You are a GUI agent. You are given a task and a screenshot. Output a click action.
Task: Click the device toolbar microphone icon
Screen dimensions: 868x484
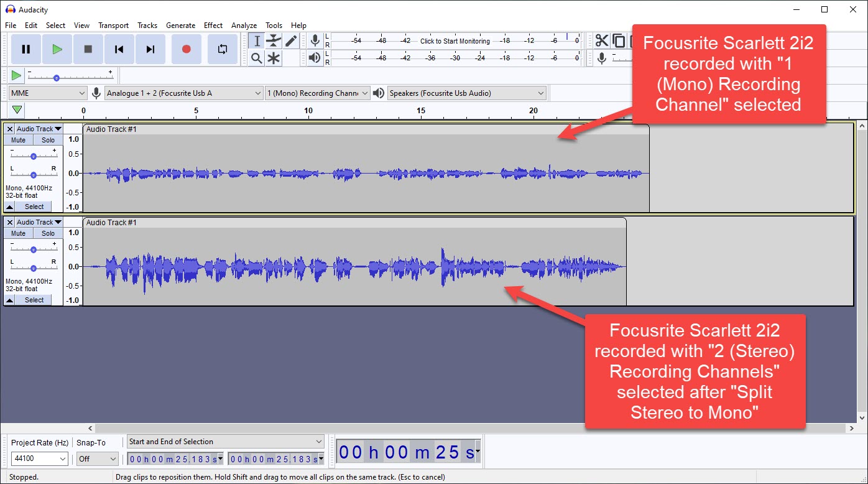tap(96, 93)
